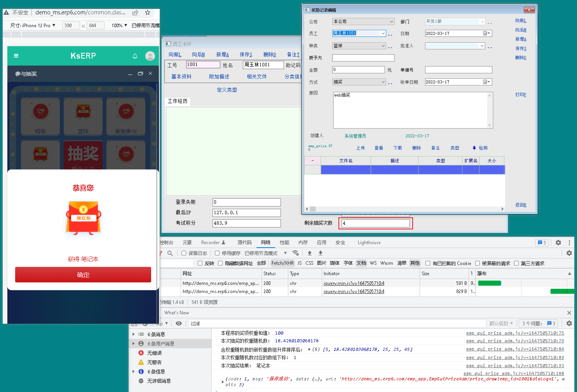Open the iPhone 12 Pro device dropdown
577x392 pixels.
[x=33, y=26]
